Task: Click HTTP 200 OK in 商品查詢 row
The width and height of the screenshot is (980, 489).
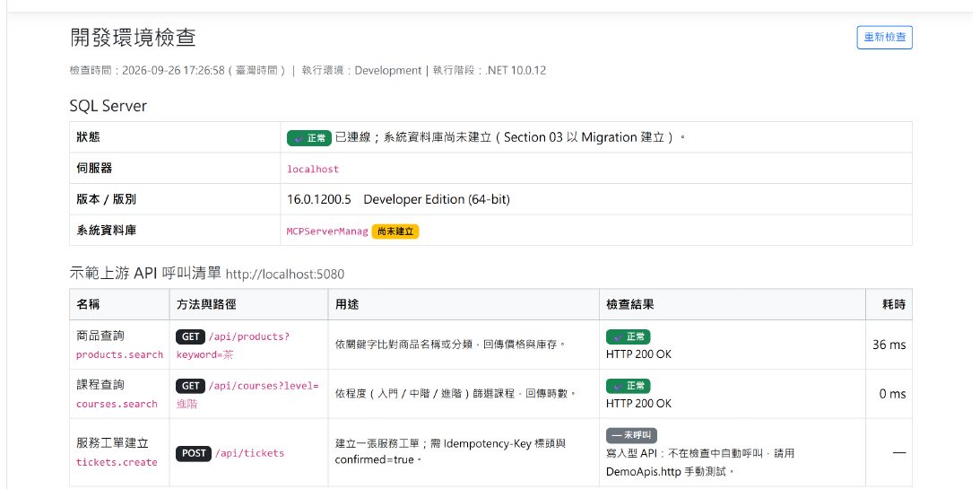Action: click(638, 354)
